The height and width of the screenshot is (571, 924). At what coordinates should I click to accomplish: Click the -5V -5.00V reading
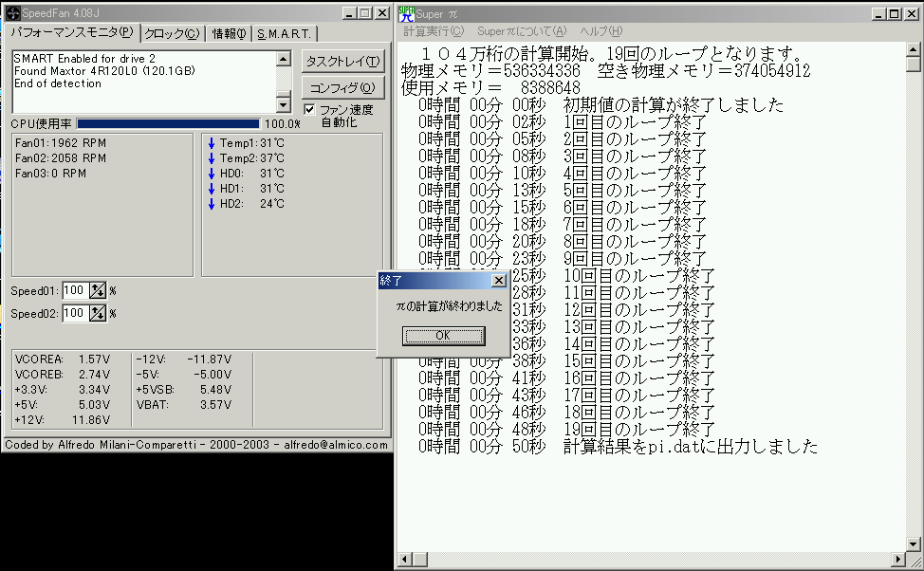(184, 375)
